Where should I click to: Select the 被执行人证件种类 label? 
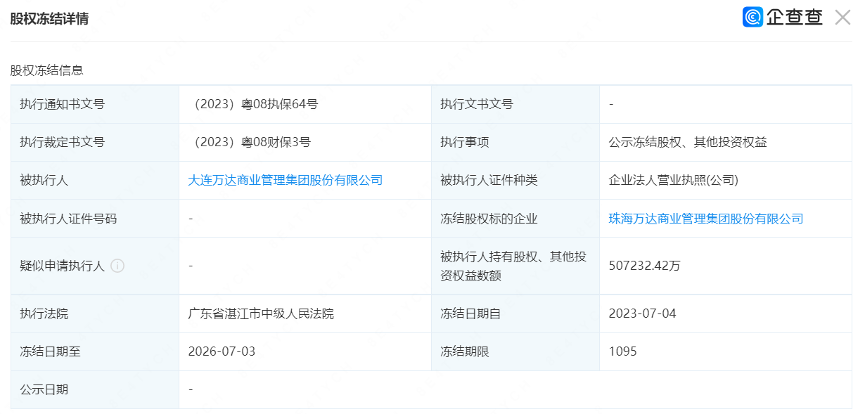coord(489,181)
